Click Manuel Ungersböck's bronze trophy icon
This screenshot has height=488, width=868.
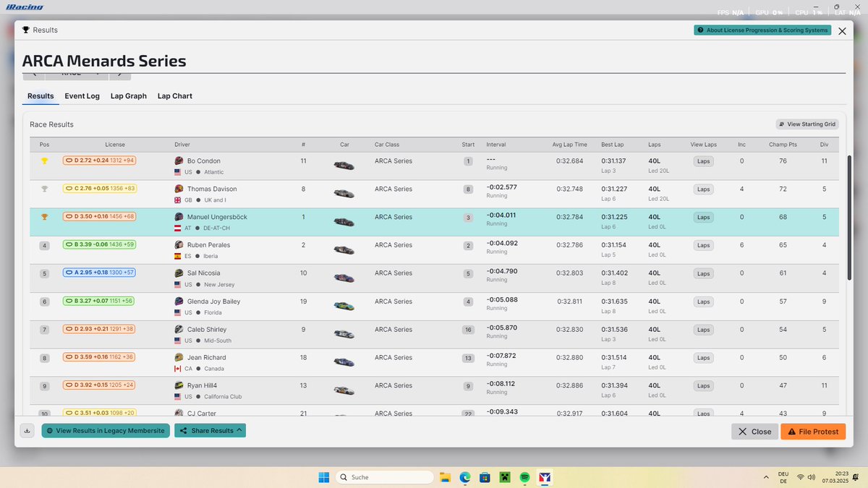click(x=44, y=217)
